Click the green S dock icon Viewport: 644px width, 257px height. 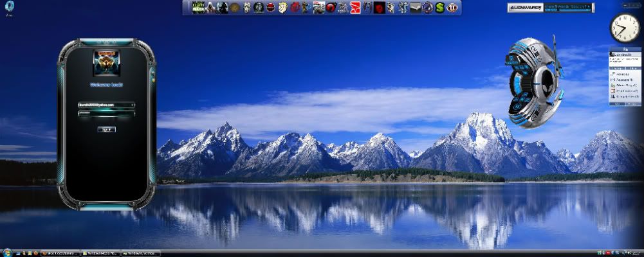[x=440, y=7]
